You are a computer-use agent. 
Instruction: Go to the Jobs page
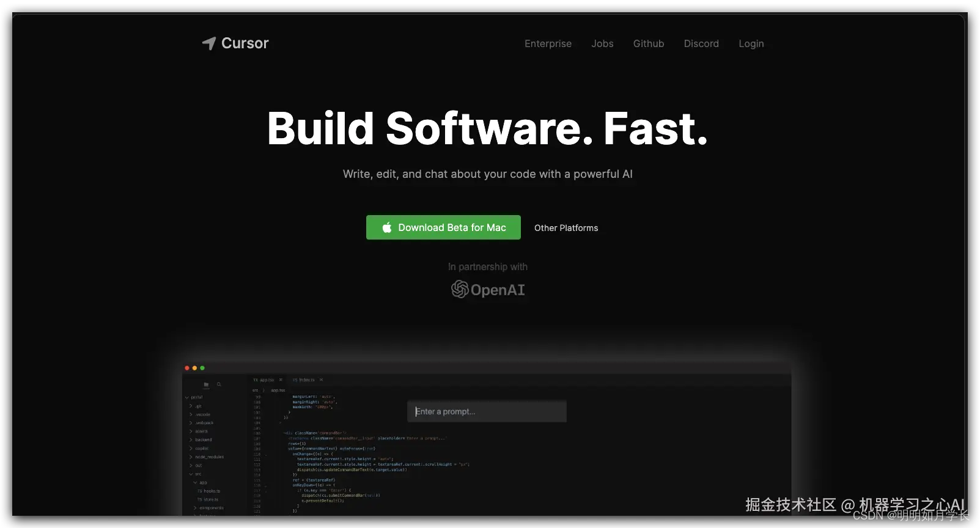coord(602,44)
